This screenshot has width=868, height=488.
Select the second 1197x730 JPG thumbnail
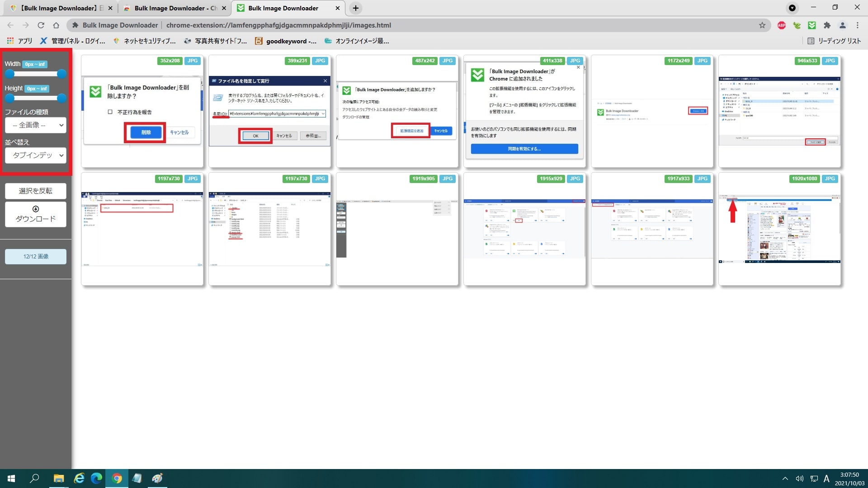[x=269, y=229]
